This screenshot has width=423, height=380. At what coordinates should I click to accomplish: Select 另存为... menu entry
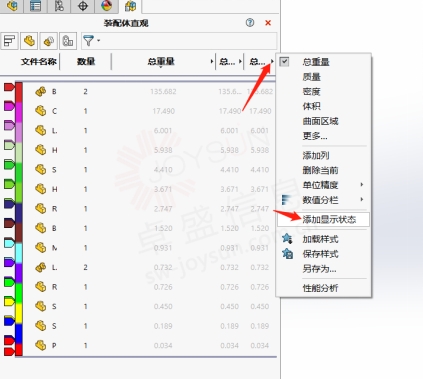tap(319, 269)
